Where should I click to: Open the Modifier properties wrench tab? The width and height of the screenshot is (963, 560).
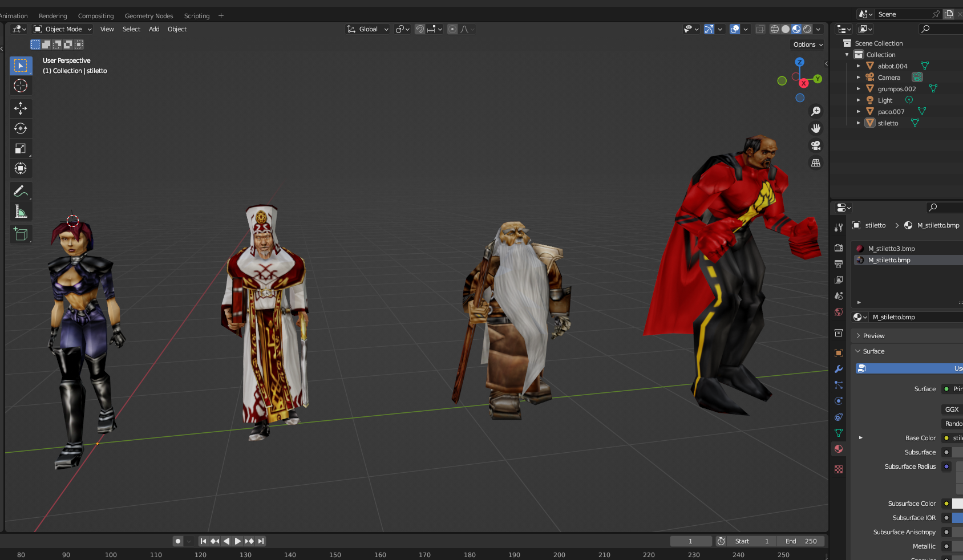838,370
